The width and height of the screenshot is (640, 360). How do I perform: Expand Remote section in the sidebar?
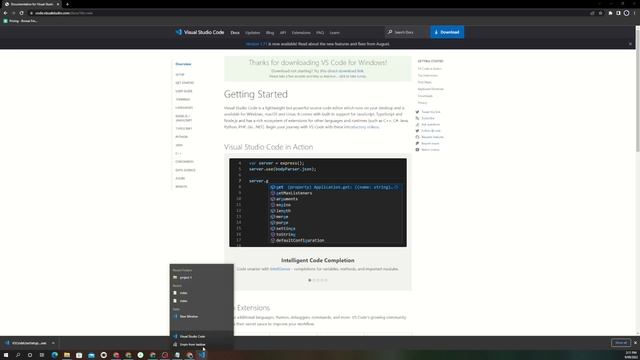[x=181, y=187]
